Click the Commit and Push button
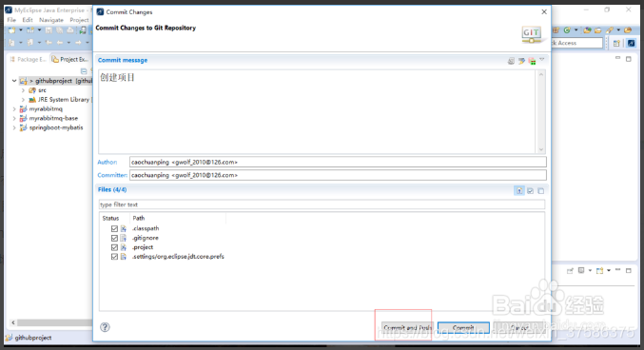Viewport: 644px width, 350px height. click(x=407, y=328)
